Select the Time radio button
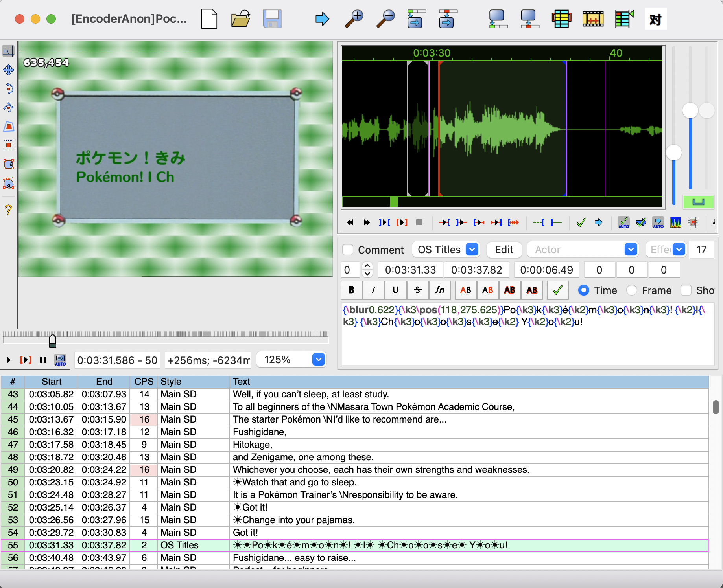Viewport: 723px width, 588px height. (584, 290)
